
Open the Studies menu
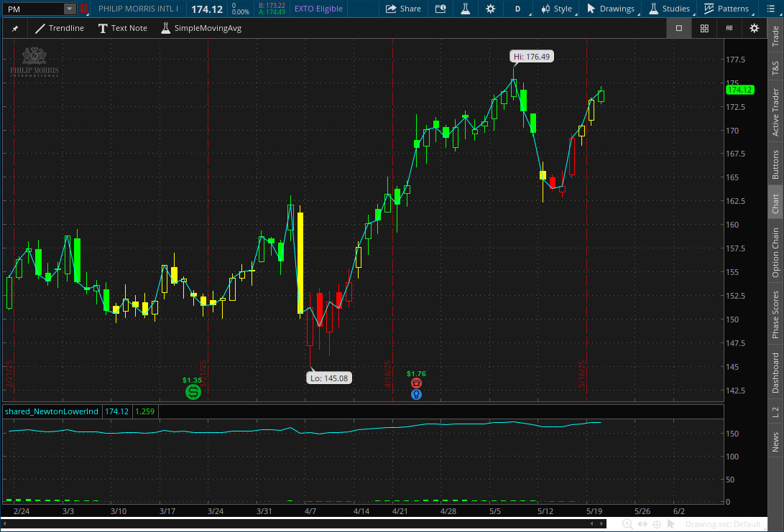tap(670, 9)
